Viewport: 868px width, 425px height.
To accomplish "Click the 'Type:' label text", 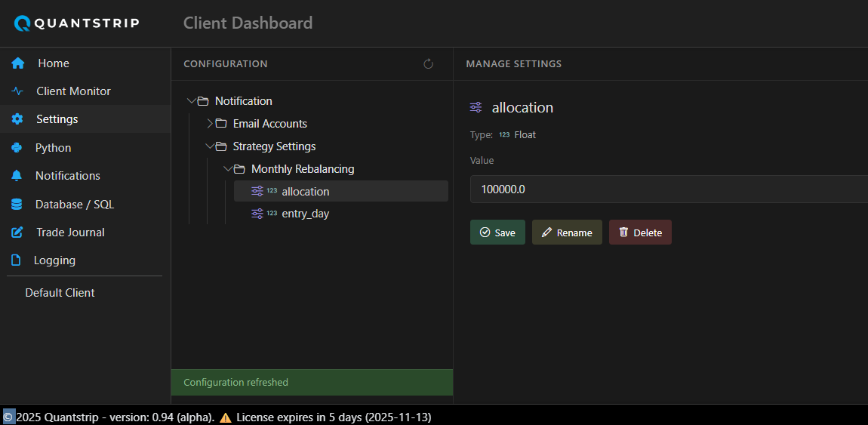I will 482,134.
